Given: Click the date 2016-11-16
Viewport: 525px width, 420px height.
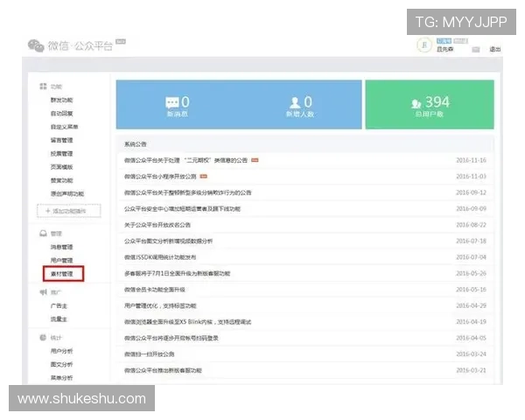Looking at the screenshot, I should click(471, 160).
